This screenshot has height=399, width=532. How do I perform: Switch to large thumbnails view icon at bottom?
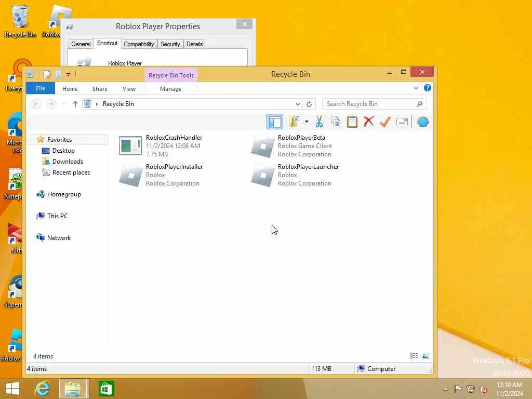[425, 356]
